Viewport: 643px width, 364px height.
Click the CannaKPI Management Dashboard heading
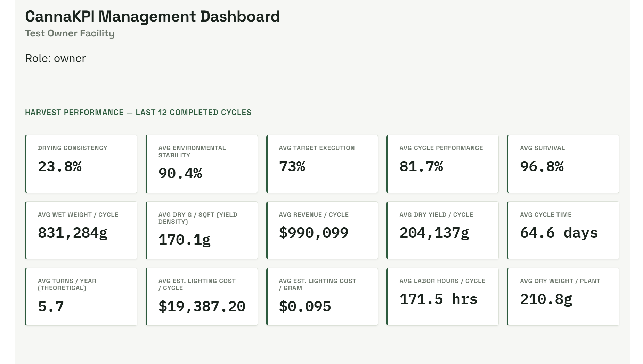click(152, 16)
